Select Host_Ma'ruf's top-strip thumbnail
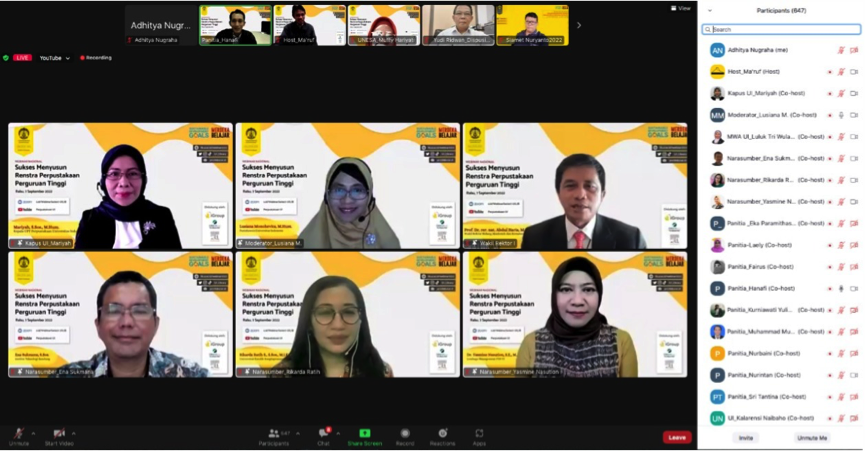The image size is (865, 451). click(310, 25)
